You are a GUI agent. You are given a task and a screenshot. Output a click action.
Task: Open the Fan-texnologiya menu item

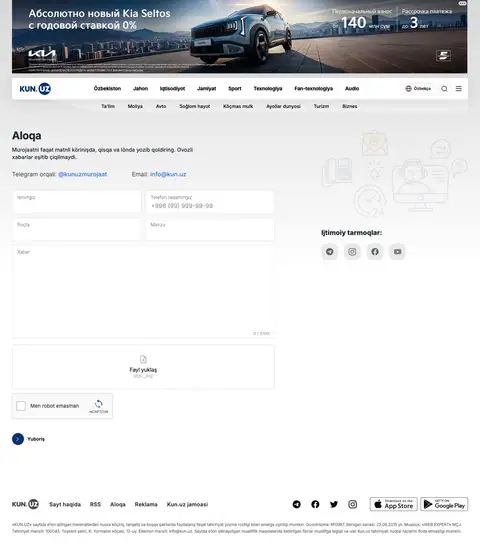coord(314,88)
